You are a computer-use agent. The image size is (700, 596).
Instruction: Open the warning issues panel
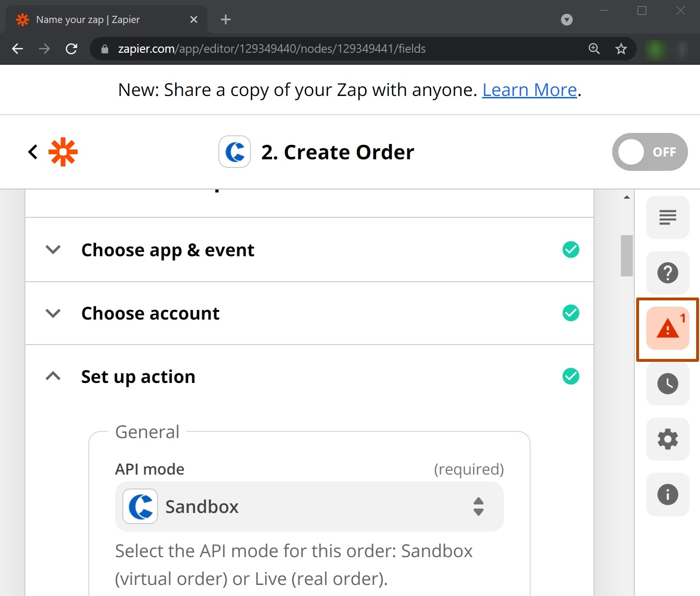[667, 329]
